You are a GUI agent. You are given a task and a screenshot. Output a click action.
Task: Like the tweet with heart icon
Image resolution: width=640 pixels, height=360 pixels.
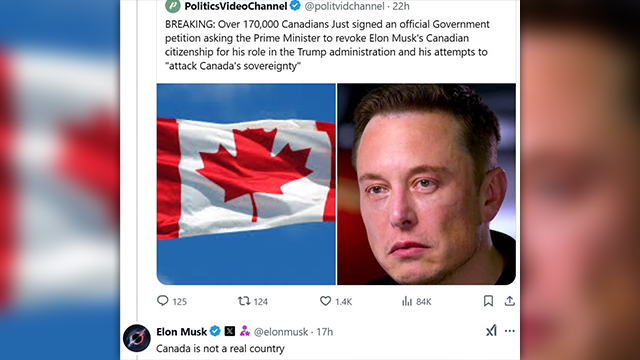tap(325, 301)
